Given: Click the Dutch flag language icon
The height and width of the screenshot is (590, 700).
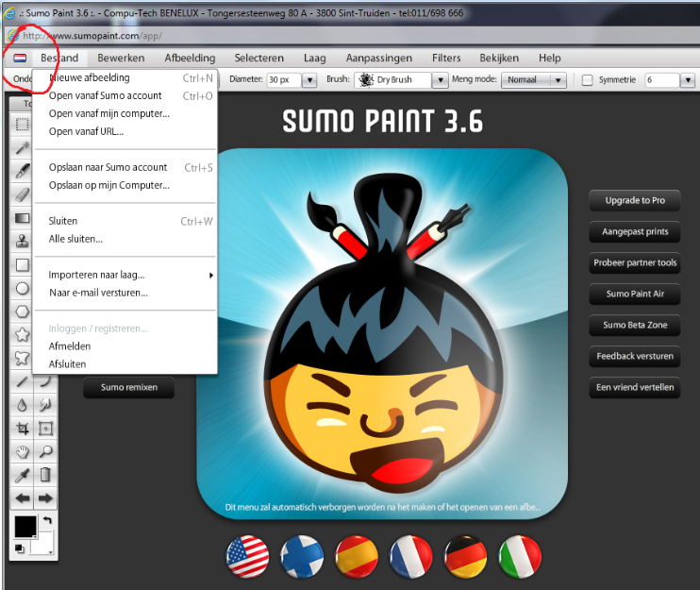Looking at the screenshot, I should pos(20,59).
